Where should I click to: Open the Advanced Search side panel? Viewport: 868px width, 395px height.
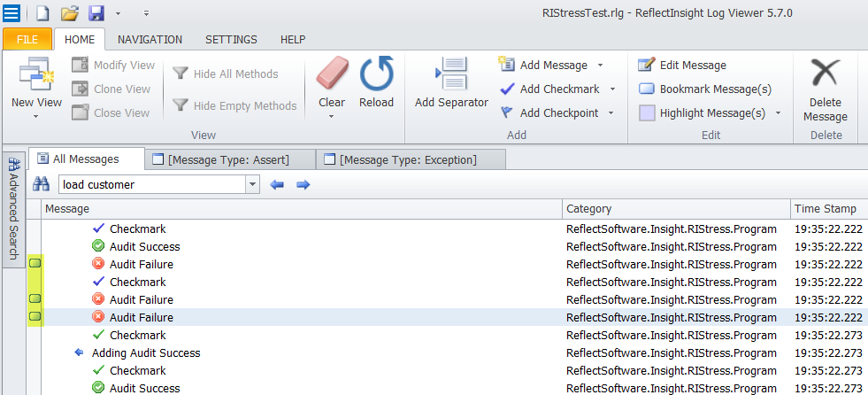click(x=14, y=209)
